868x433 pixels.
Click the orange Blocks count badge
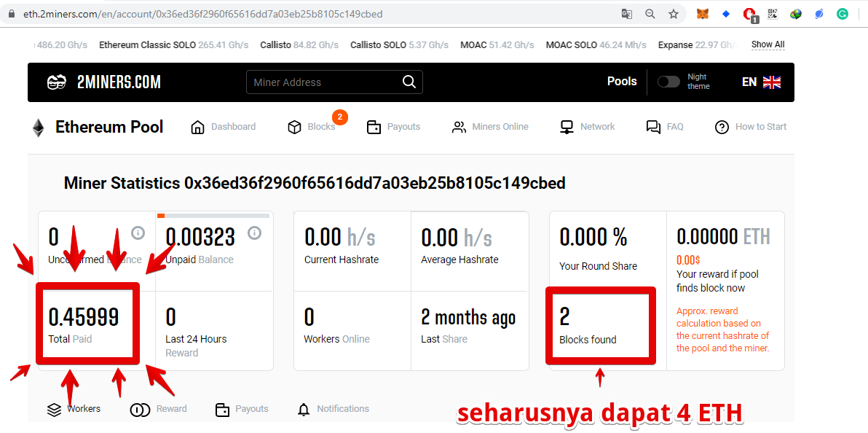pos(340,117)
